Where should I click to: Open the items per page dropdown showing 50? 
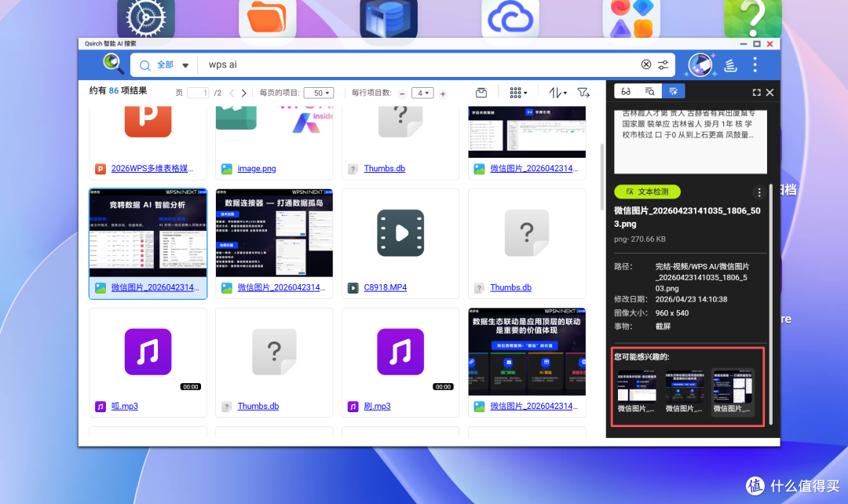(319, 93)
